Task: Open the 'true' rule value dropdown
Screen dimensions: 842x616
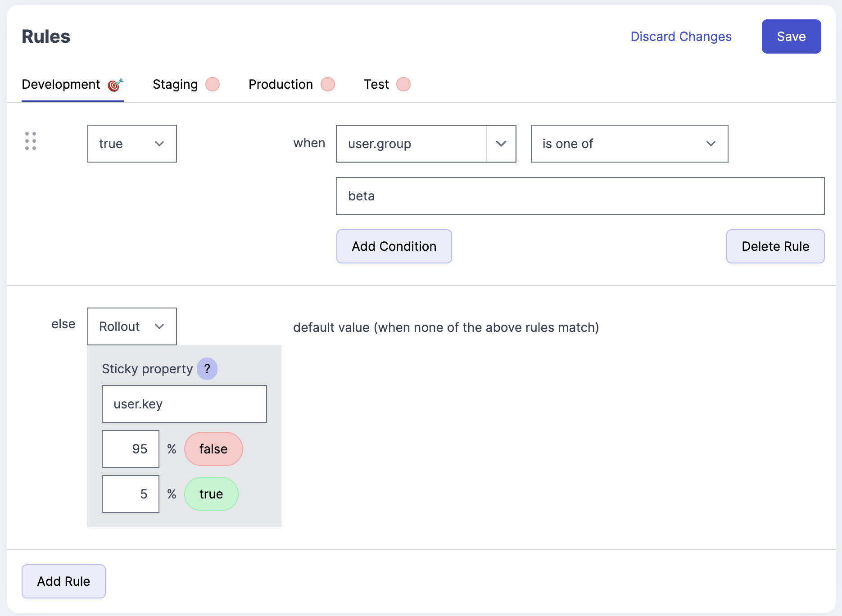Action: click(132, 144)
